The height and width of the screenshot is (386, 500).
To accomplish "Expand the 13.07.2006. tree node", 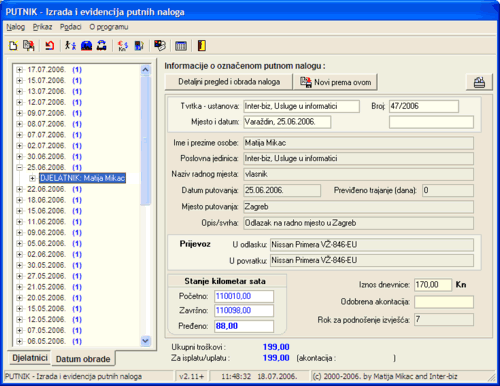I will click(x=20, y=91).
